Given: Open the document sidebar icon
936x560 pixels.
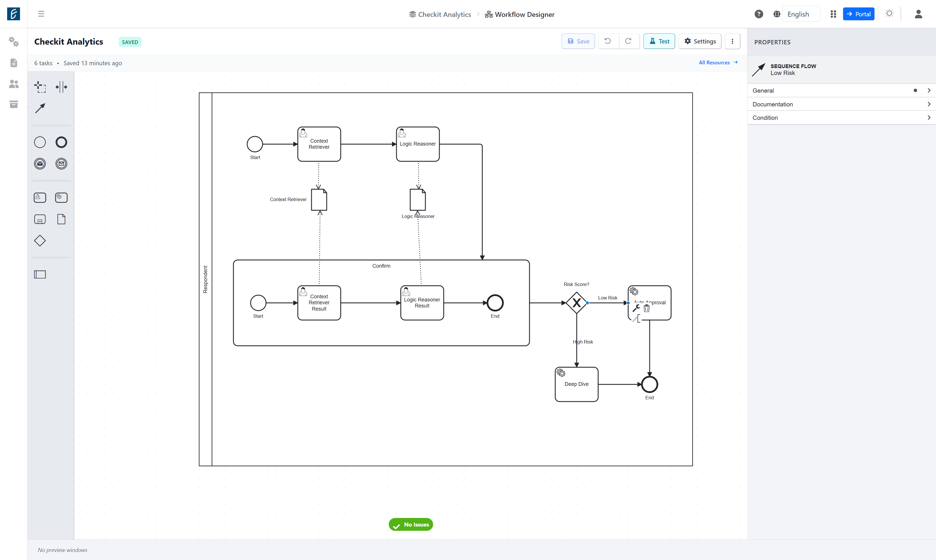Looking at the screenshot, I should coord(13,63).
